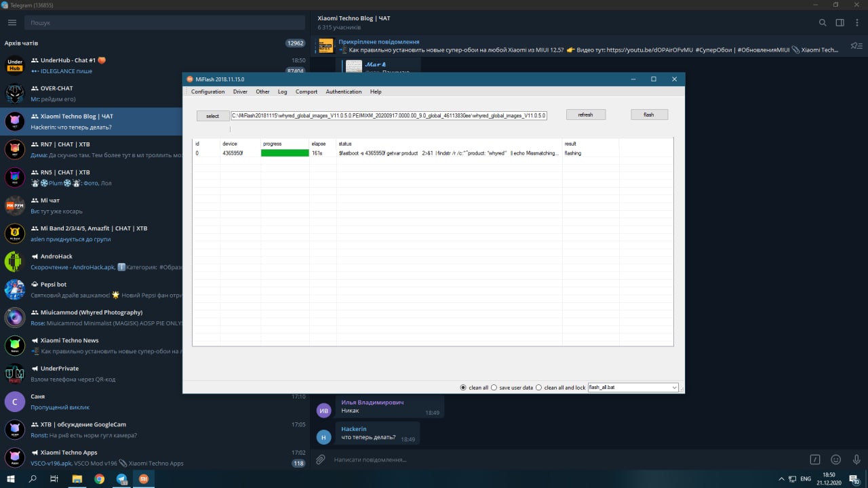Record a voice message with the microphone
This screenshot has height=488, width=868.
coord(856,460)
